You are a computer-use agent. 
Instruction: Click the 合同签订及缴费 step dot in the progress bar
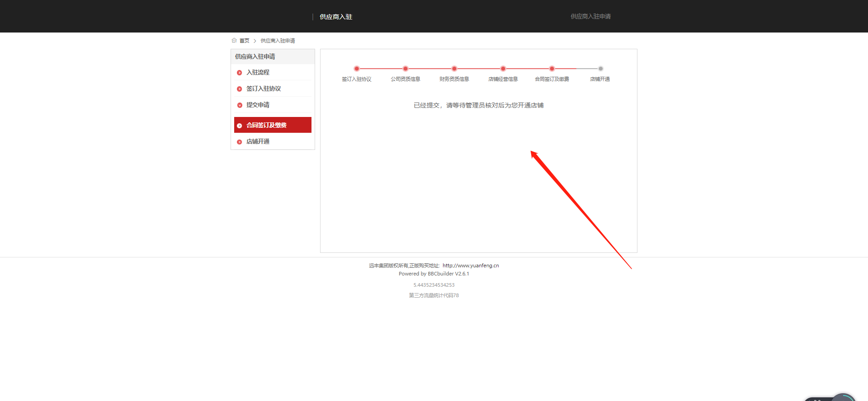point(552,69)
